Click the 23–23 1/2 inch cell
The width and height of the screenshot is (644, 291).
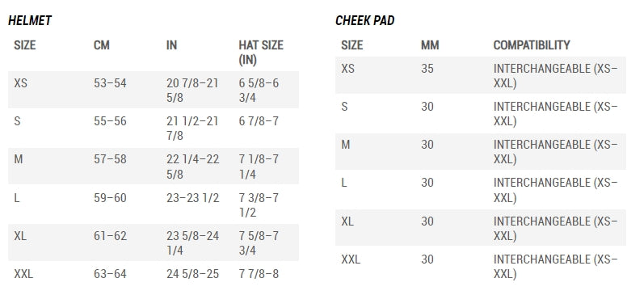(x=192, y=198)
